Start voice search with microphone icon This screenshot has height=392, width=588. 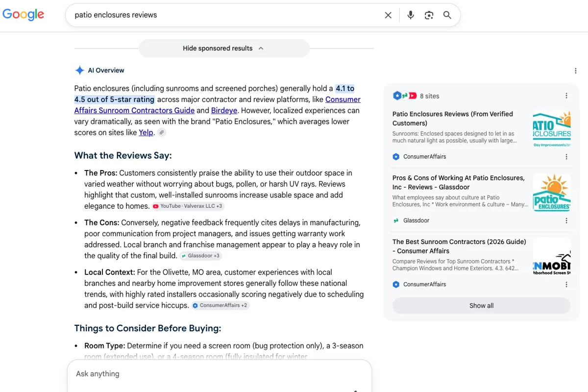pos(411,15)
